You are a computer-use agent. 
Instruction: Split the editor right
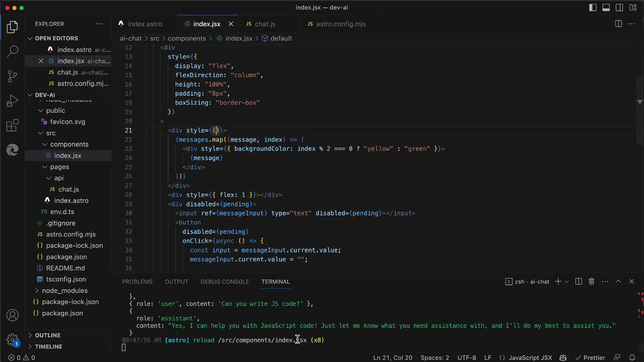tap(618, 24)
